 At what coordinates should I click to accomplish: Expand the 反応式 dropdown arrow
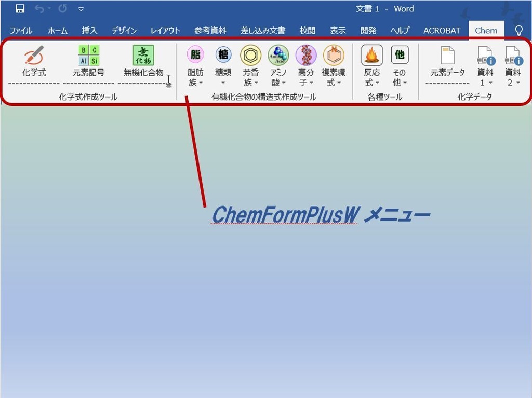pyautogui.click(x=377, y=83)
